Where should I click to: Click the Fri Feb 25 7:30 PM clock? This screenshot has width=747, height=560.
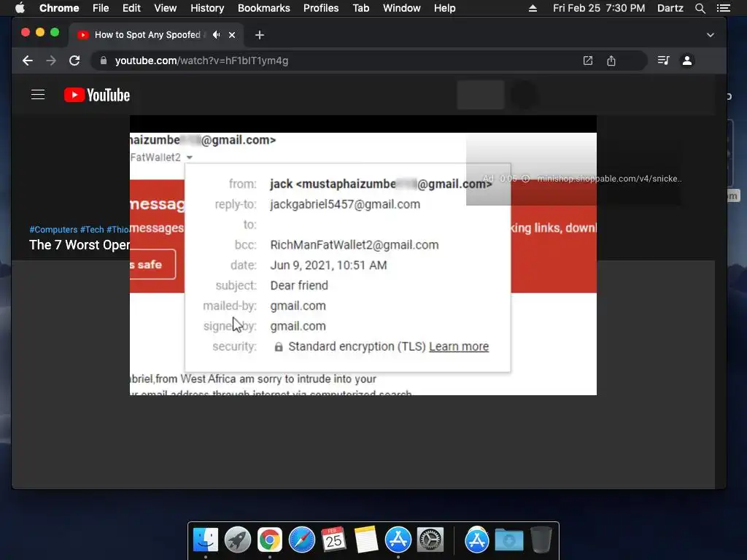tap(599, 8)
